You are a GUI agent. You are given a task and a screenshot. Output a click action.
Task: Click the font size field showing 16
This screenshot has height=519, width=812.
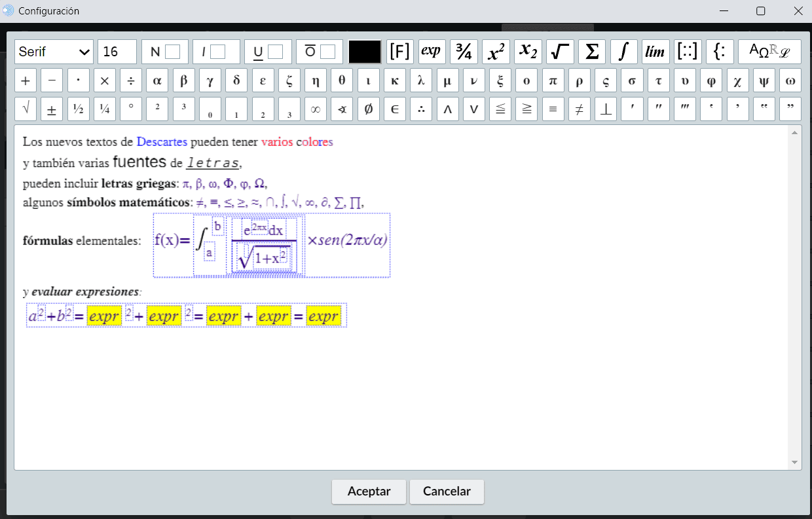pyautogui.click(x=117, y=52)
